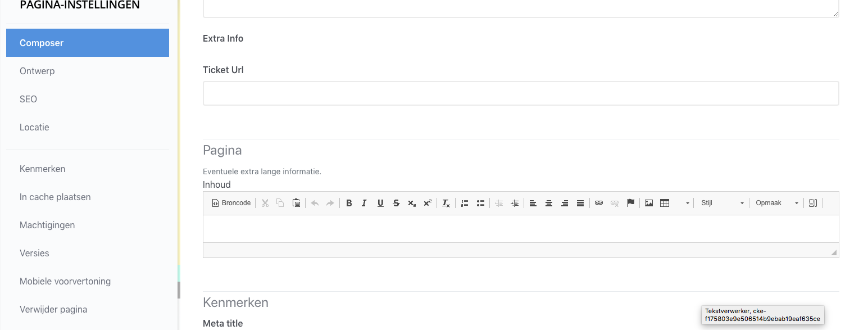The width and height of the screenshot is (868, 330).
Task: Apply italic formatting in the editor toolbar
Action: [x=364, y=203]
